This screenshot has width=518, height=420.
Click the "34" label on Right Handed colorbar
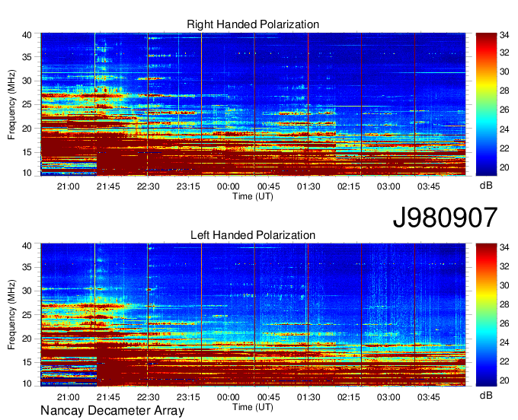coord(504,35)
